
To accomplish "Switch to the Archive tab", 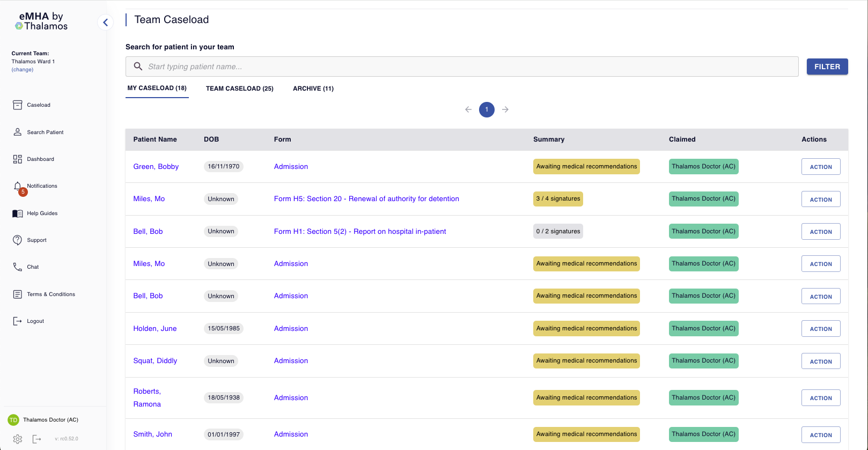I will click(313, 88).
